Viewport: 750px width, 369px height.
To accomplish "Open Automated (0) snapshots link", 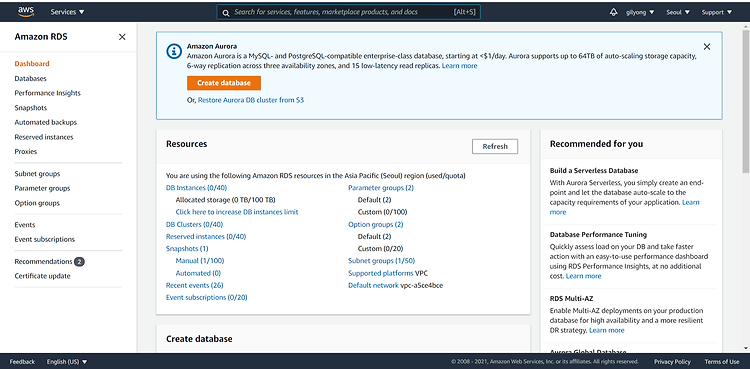I will pyautogui.click(x=198, y=273).
